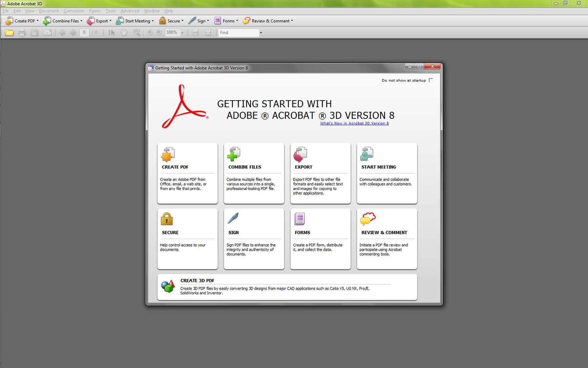The height and width of the screenshot is (368, 588).
Task: Expand the Combine Files toolbar dropdown
Action: click(82, 21)
